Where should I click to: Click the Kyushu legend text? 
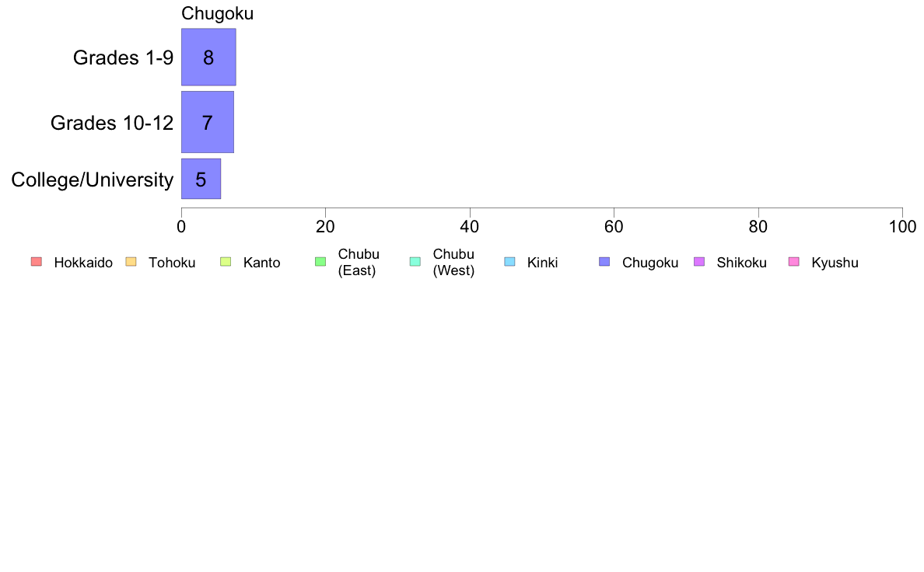point(835,263)
